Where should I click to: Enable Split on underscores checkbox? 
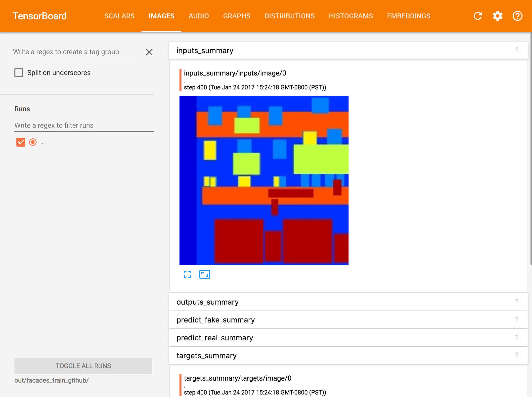[19, 73]
